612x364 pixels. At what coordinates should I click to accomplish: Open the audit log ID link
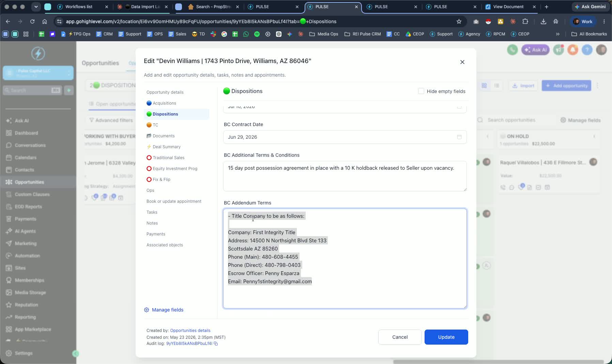click(189, 344)
